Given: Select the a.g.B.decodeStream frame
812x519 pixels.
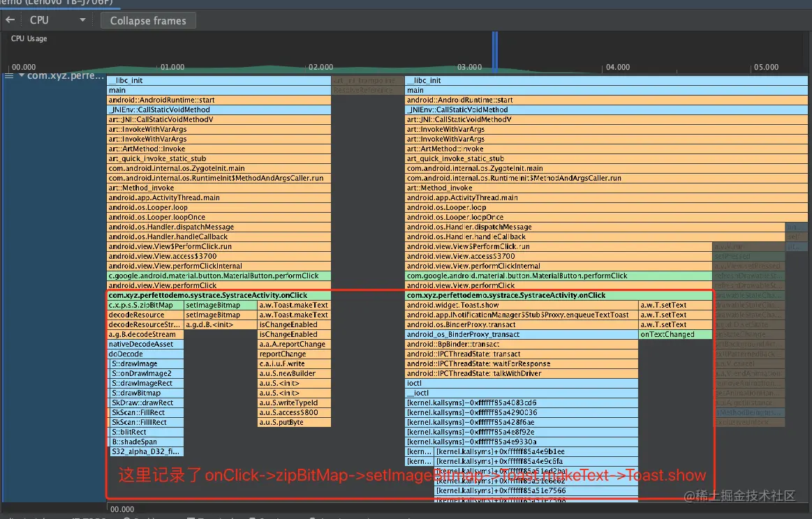Looking at the screenshot, I should tap(145, 335).
